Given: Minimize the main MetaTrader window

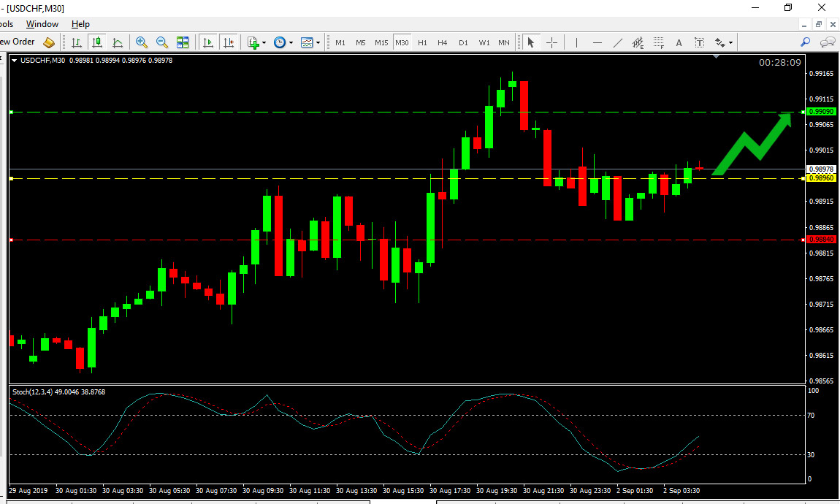Looking at the screenshot, I should [755, 7].
